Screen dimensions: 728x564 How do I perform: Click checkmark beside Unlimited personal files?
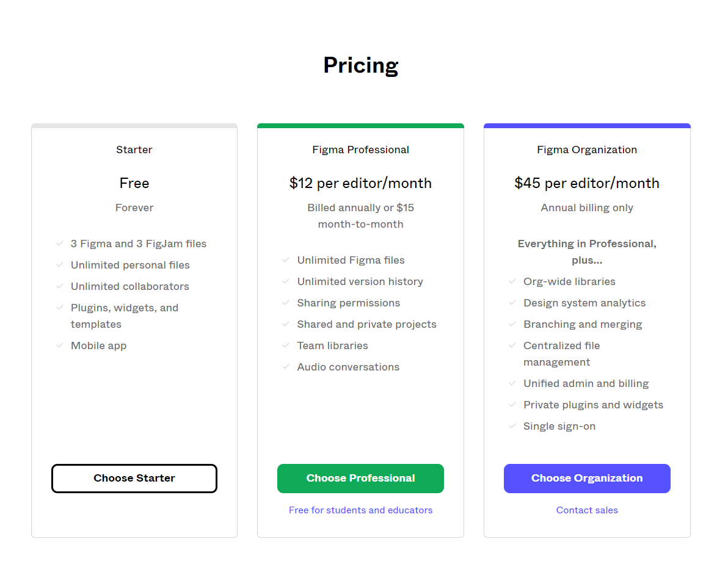click(60, 265)
